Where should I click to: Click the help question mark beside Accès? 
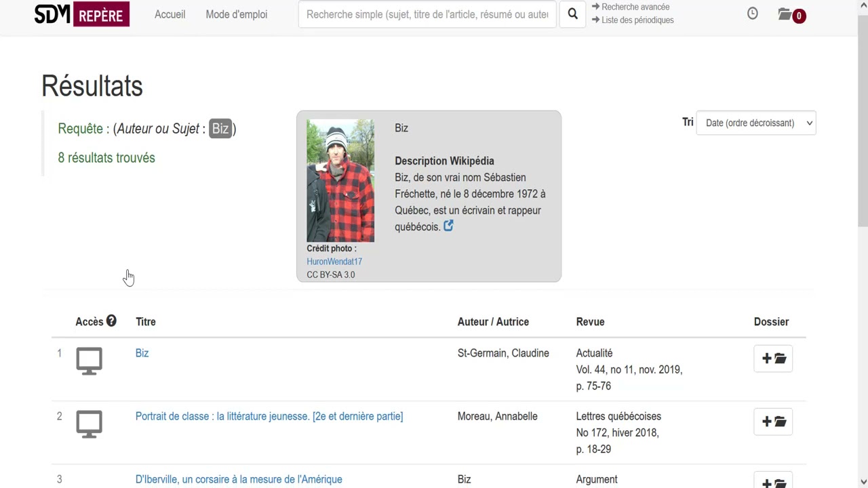coord(111,321)
